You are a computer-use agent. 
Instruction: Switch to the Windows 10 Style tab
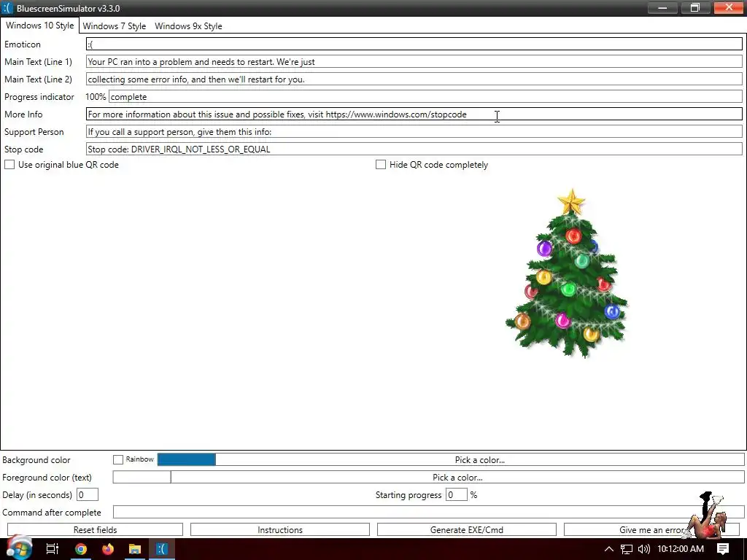(x=39, y=26)
